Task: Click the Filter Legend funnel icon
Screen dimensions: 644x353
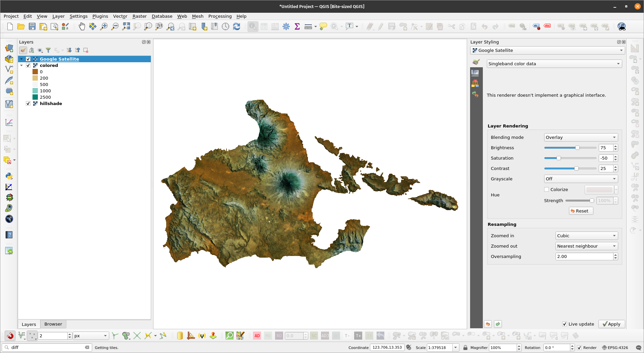Action: (x=48, y=50)
